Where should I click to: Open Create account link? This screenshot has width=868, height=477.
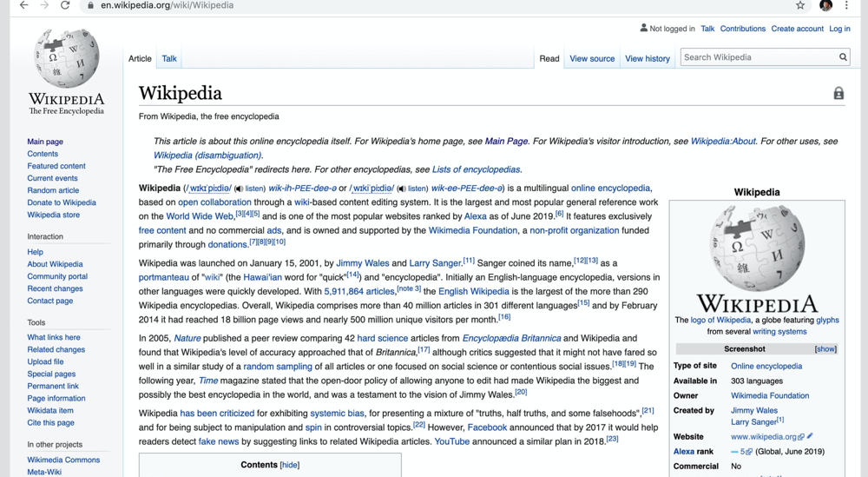pyautogui.click(x=797, y=29)
